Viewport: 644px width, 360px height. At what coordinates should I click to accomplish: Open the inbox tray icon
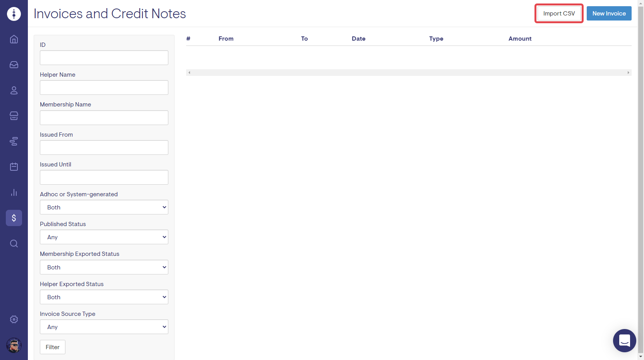14,65
